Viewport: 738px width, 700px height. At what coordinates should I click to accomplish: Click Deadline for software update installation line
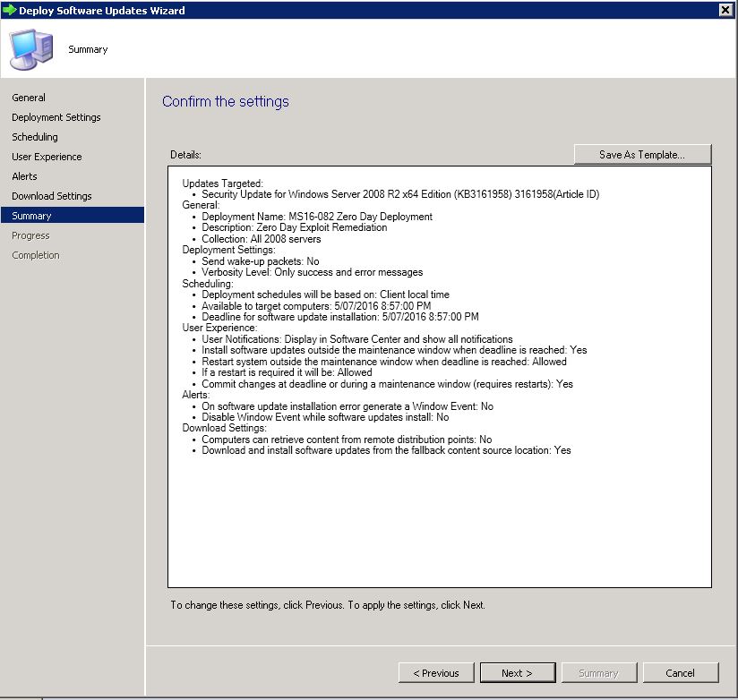[x=340, y=317]
